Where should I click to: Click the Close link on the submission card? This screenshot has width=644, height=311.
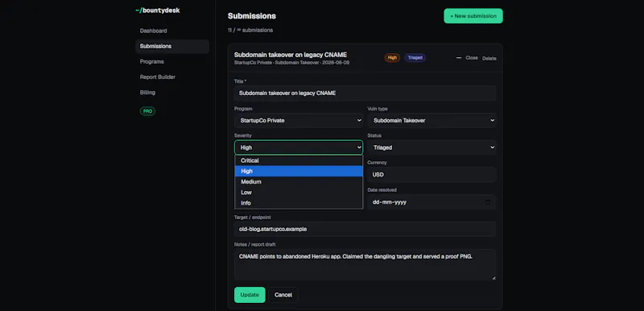click(x=472, y=58)
